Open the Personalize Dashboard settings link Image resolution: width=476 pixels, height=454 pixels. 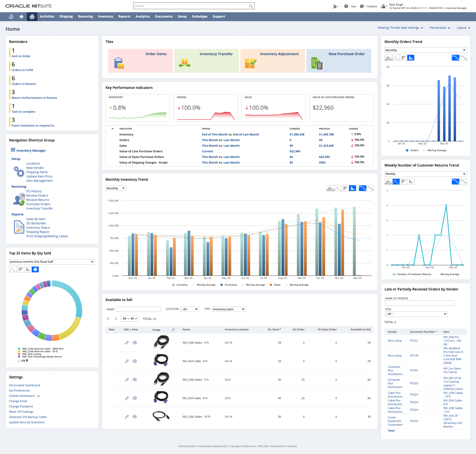[24, 385]
